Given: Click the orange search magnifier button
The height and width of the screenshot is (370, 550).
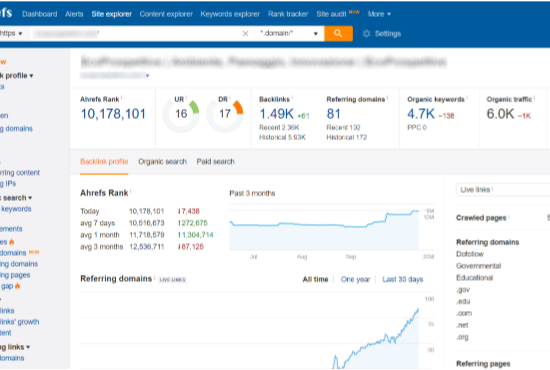Looking at the screenshot, I should pyautogui.click(x=338, y=33).
